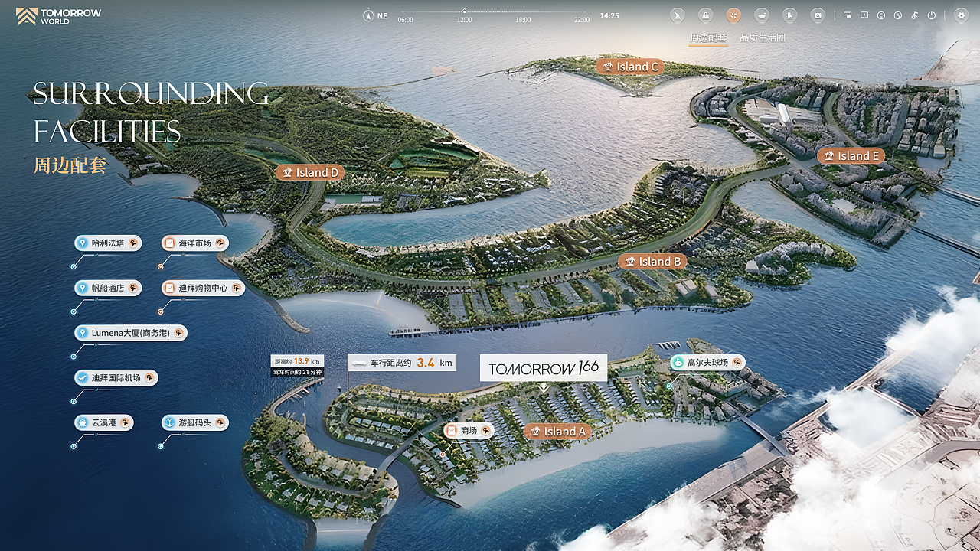Screen dimensions: 980x551
Task: Click the Island C label
Action: tap(631, 67)
